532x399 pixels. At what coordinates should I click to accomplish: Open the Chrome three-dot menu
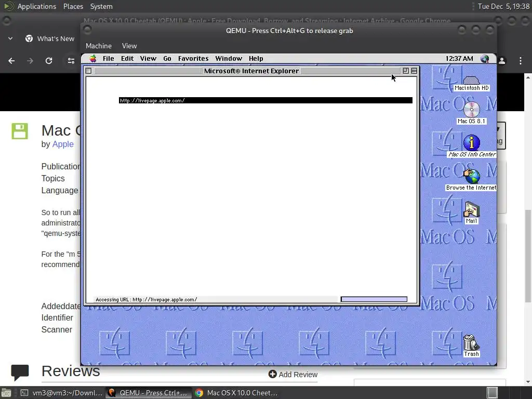pyautogui.click(x=521, y=61)
